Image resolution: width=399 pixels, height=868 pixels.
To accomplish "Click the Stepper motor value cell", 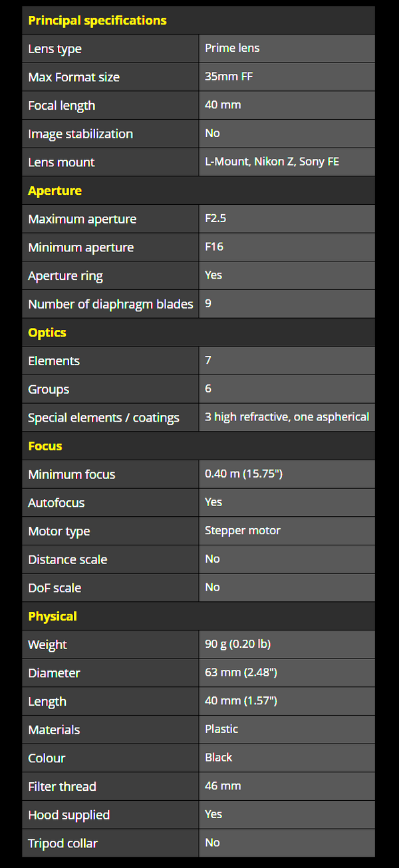I will (x=243, y=531).
